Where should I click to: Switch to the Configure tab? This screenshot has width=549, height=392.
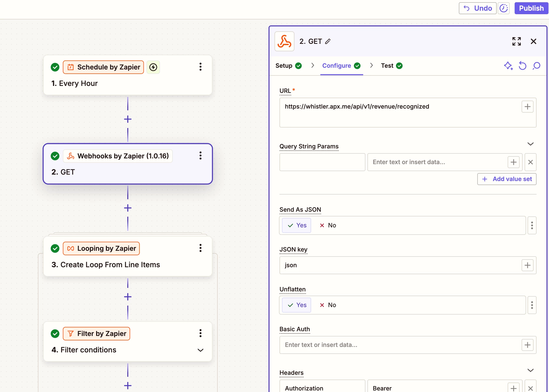coord(341,66)
